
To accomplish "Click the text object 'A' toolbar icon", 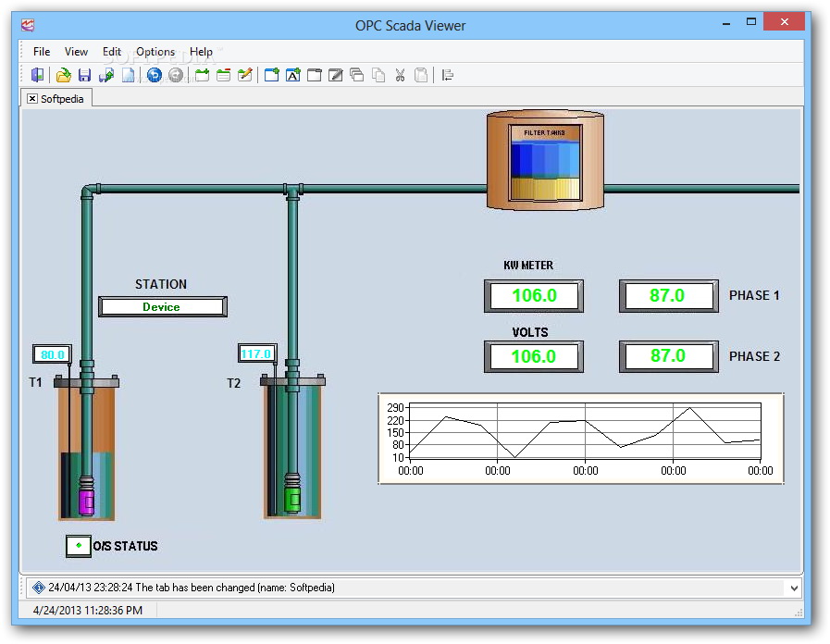I will coord(292,76).
